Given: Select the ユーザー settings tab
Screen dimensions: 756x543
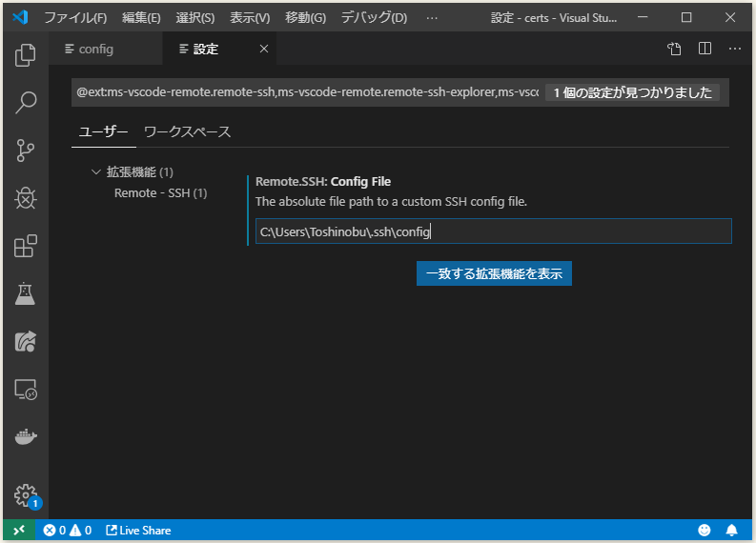Looking at the screenshot, I should click(x=104, y=132).
